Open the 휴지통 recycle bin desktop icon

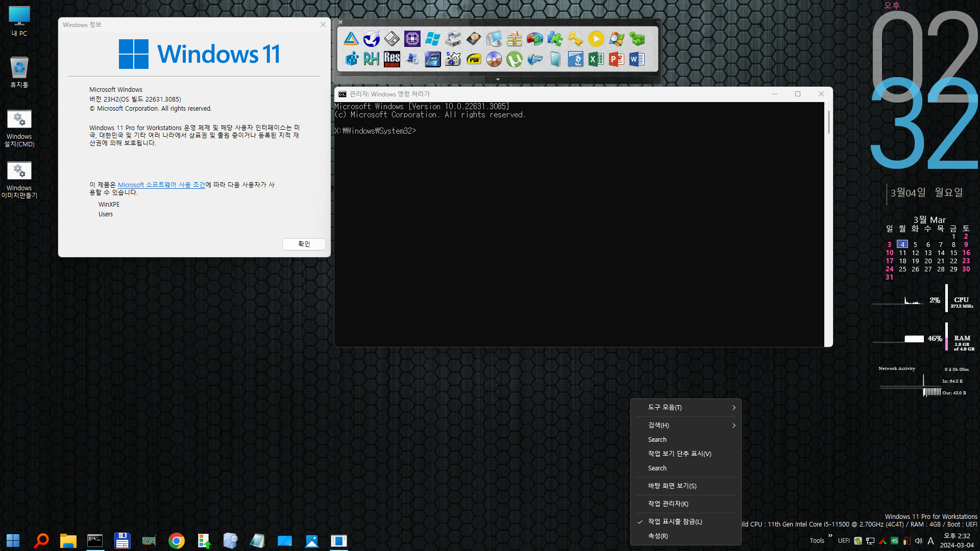click(19, 72)
